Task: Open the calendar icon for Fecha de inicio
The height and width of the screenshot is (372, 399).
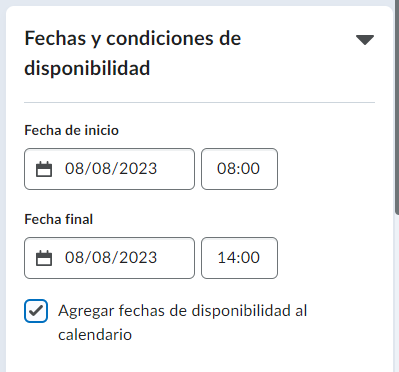Action: [44, 169]
